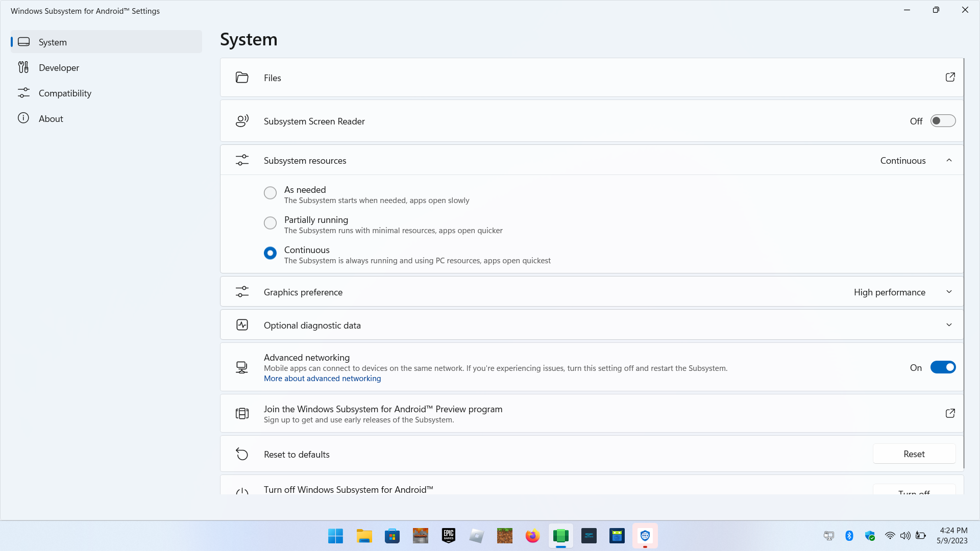The image size is (980, 551).
Task: Expand Optional diagnostic data chevron
Action: [x=949, y=325]
